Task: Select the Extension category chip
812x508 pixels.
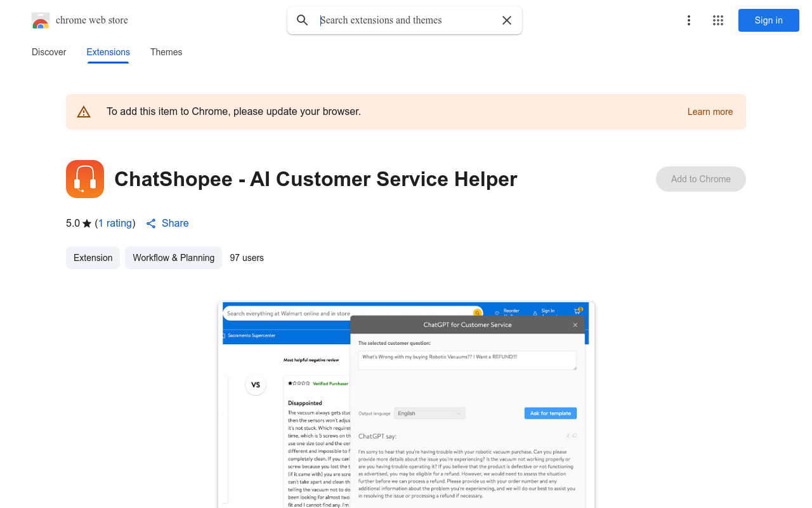Action: 93,258
